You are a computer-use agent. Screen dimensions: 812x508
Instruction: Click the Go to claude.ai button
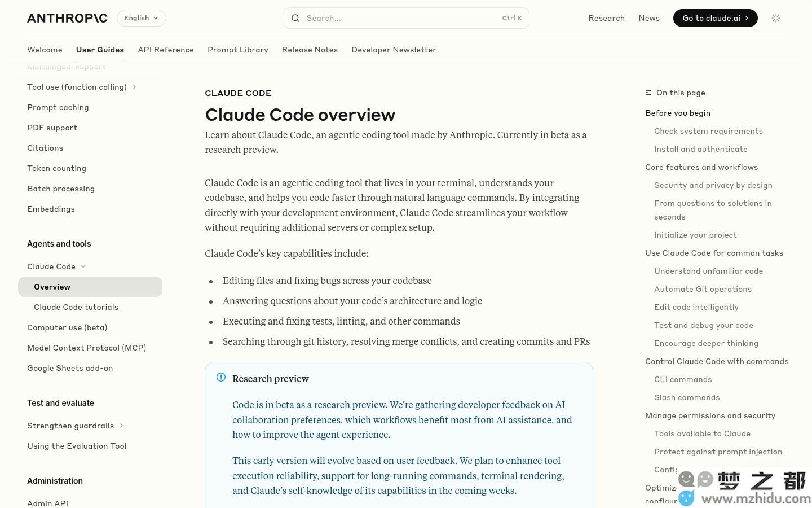(715, 18)
